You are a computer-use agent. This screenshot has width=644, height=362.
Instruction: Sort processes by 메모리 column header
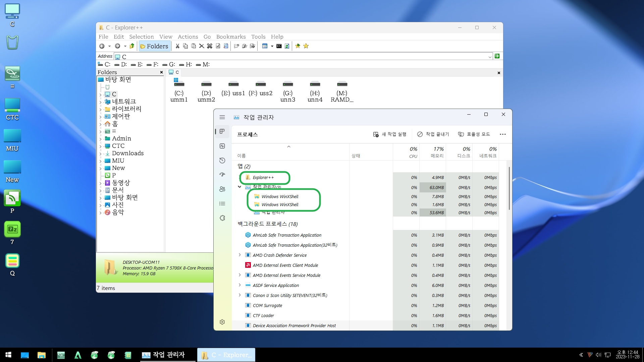pyautogui.click(x=433, y=152)
